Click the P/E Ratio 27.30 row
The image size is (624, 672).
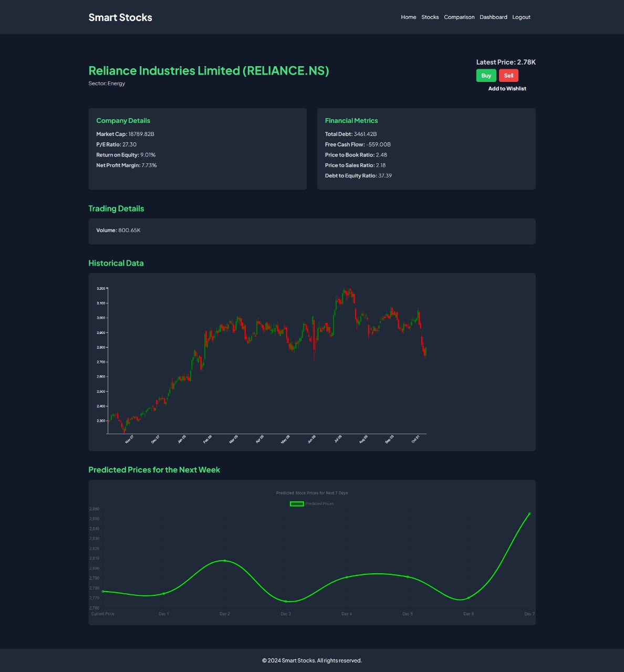pos(116,144)
